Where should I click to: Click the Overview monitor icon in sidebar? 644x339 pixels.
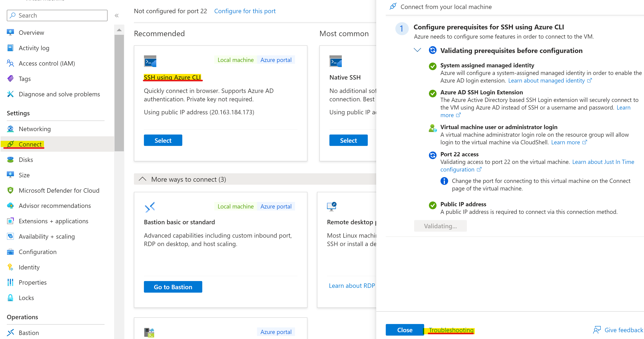pyautogui.click(x=10, y=33)
